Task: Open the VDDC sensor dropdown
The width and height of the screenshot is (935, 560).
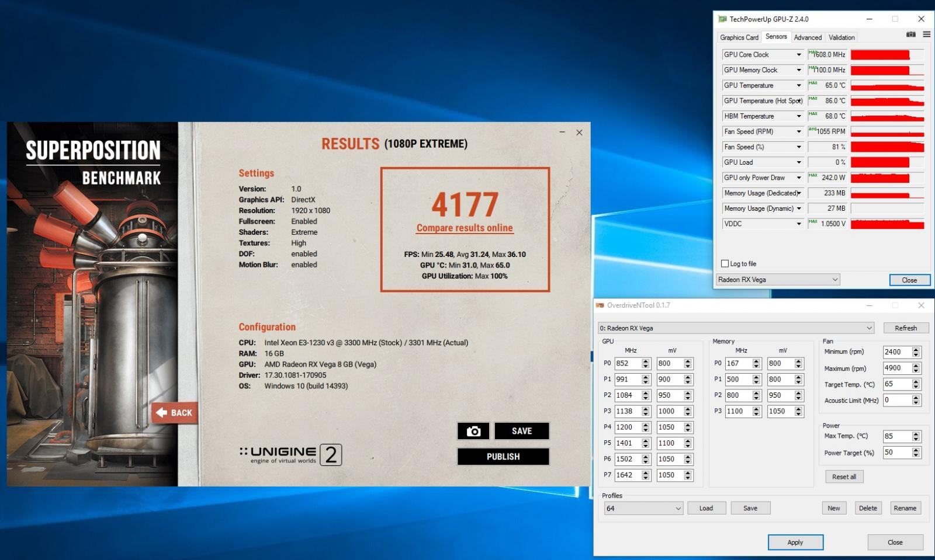Action: tap(799, 224)
